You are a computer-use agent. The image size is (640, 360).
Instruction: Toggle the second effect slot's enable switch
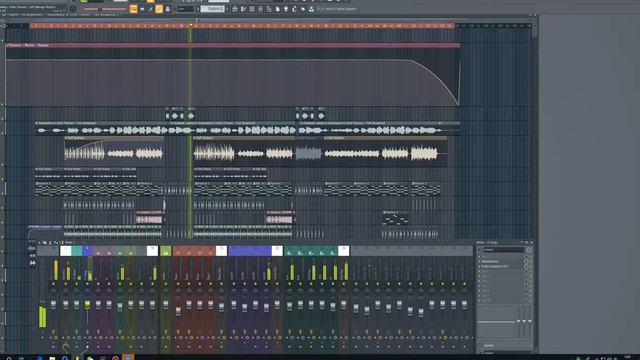point(526,262)
